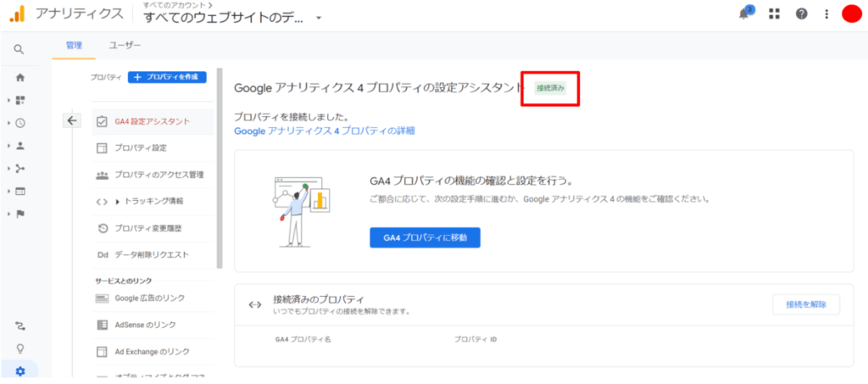868x384 pixels.
Task: Open Discover lightbulb icon in sidebar
Action: 20,348
